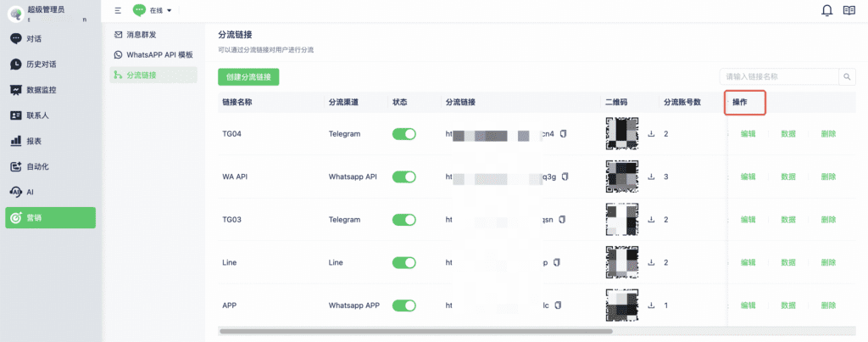Download the WA API QR code
This screenshot has height=342, width=868.
click(651, 177)
